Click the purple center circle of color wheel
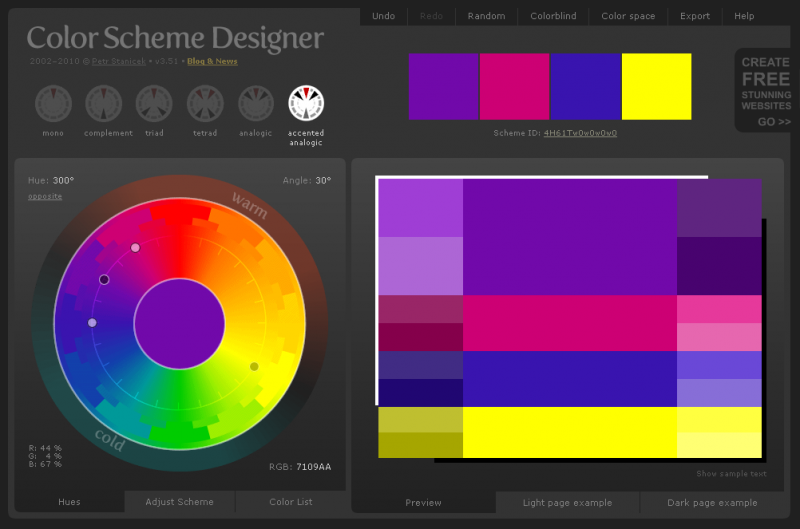This screenshot has height=529, width=800. coord(180,323)
